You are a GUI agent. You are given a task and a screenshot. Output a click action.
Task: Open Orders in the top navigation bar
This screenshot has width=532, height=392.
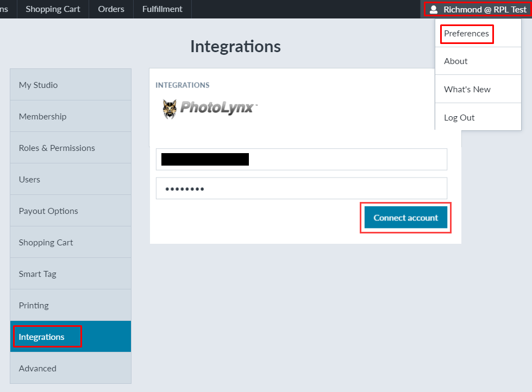(111, 9)
